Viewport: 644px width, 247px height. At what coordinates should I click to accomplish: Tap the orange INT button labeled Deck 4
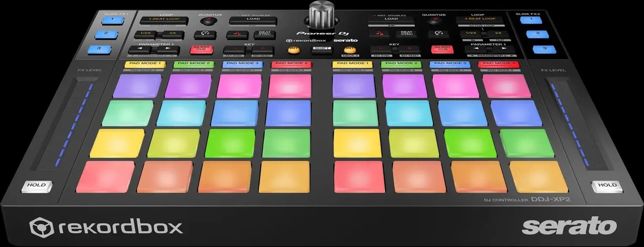(x=350, y=50)
